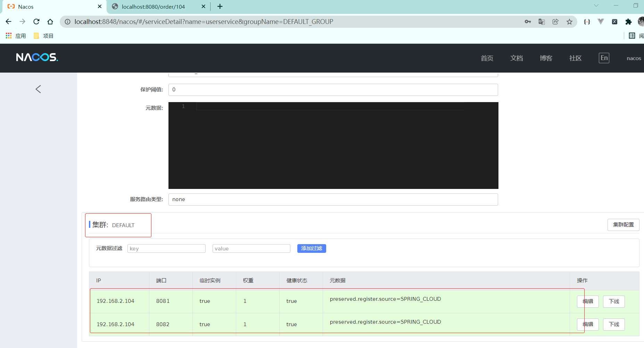This screenshot has width=644, height=348.
Task: Click the back chevron in the sidebar
Action: click(x=38, y=89)
